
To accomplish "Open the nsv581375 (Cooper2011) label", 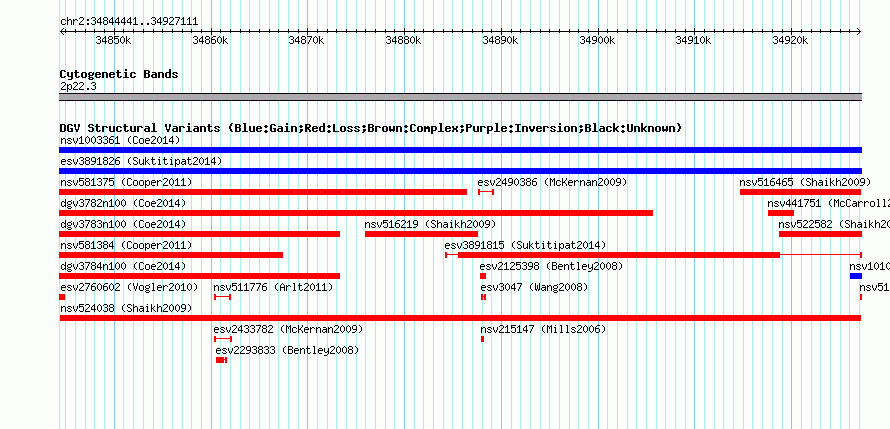I will click(x=126, y=183).
